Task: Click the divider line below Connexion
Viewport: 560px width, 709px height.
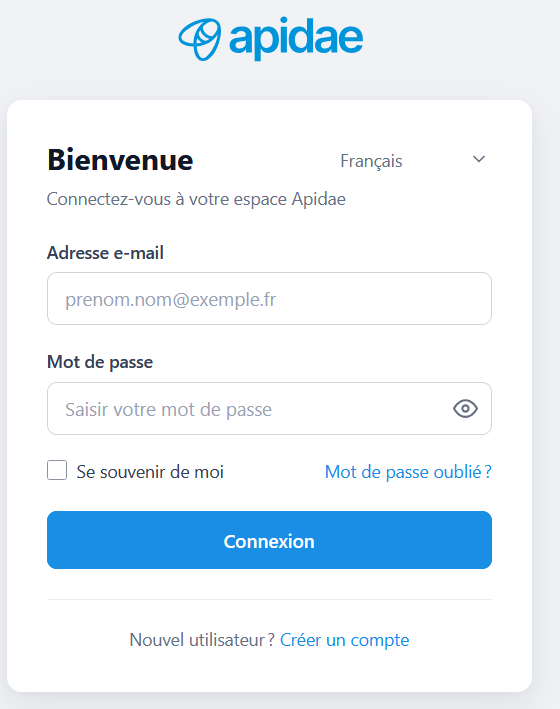Action: (x=269, y=600)
